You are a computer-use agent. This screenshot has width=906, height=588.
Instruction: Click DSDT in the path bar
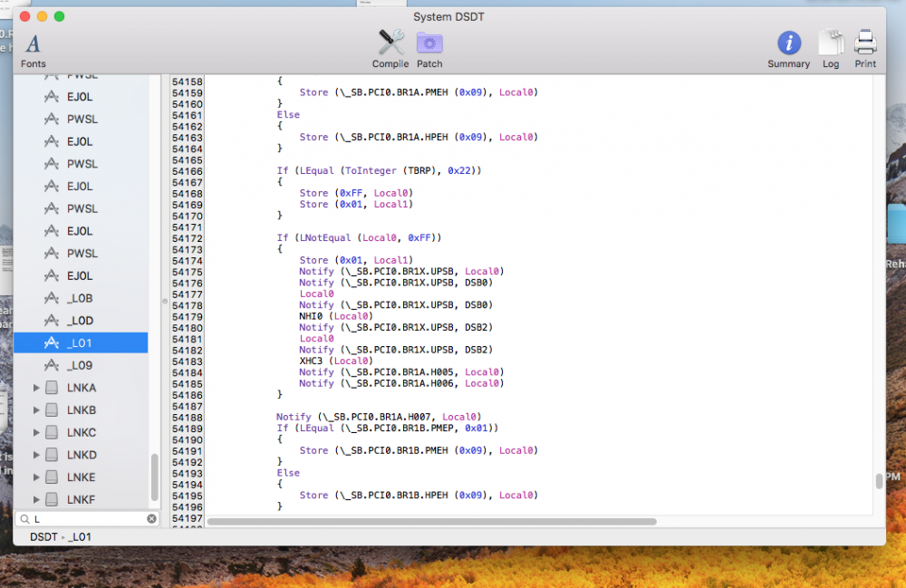tap(43, 536)
